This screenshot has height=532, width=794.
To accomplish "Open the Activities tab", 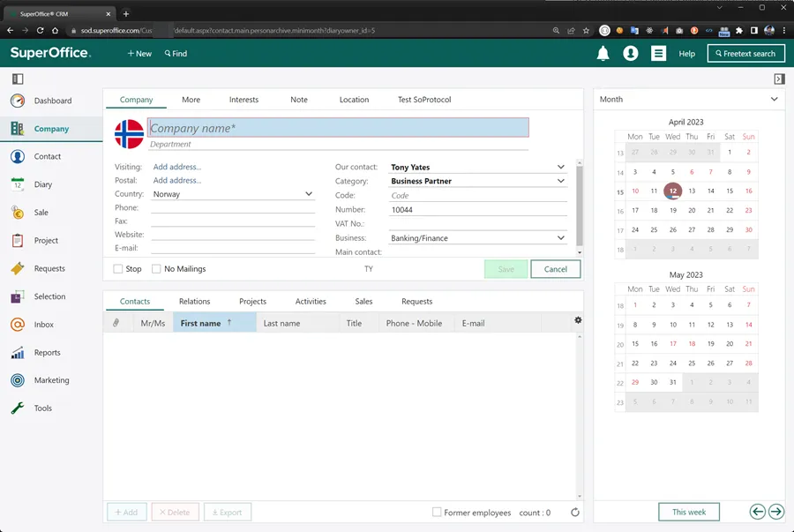I will click(311, 302).
